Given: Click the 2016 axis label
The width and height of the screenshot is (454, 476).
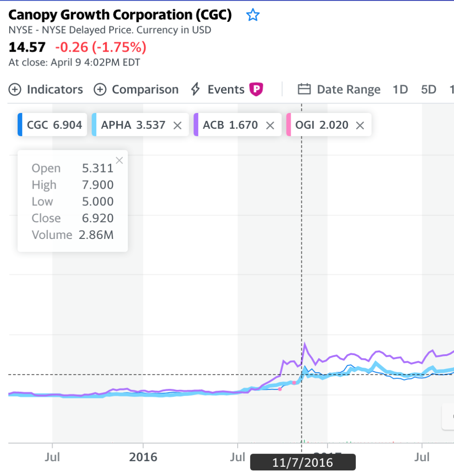Looking at the screenshot, I should (x=143, y=457).
